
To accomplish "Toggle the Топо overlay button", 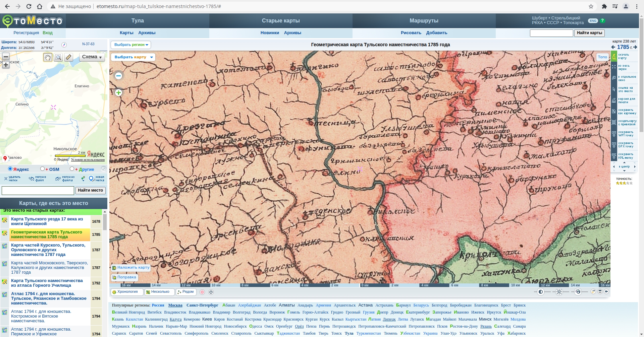I will pos(602,57).
